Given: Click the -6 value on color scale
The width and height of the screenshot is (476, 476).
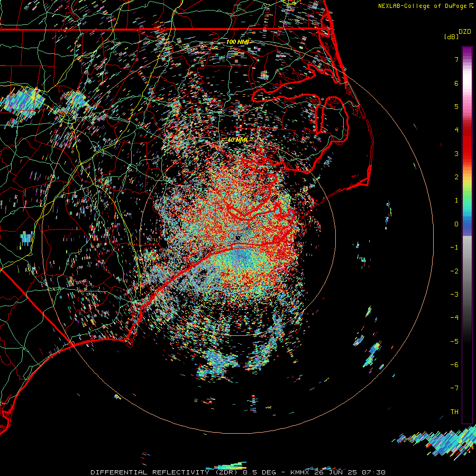Looking at the screenshot, I should click(454, 365).
